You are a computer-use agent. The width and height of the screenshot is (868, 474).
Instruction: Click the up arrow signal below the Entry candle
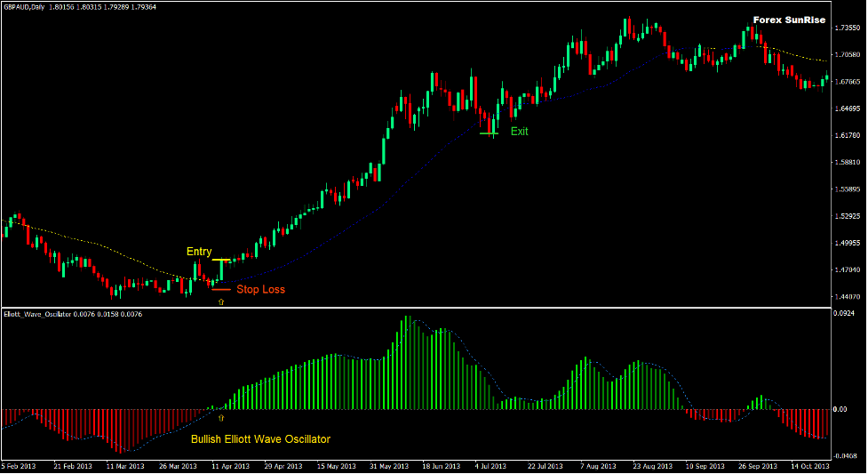[221, 302]
